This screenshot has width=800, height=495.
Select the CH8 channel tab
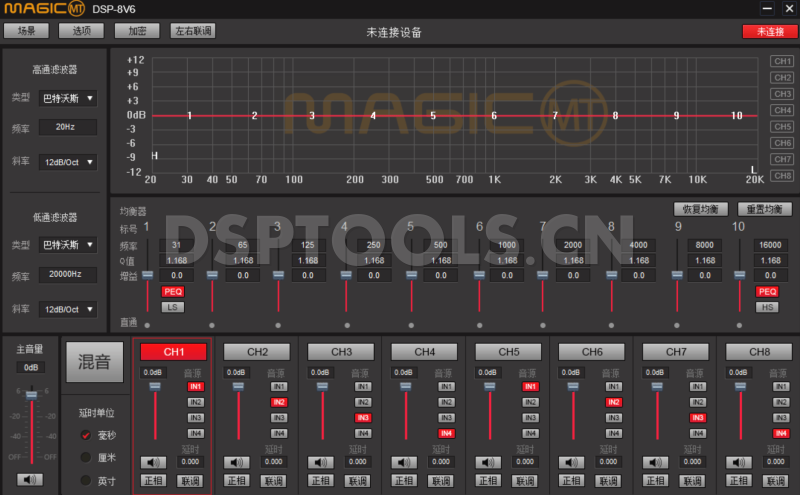pyautogui.click(x=759, y=352)
